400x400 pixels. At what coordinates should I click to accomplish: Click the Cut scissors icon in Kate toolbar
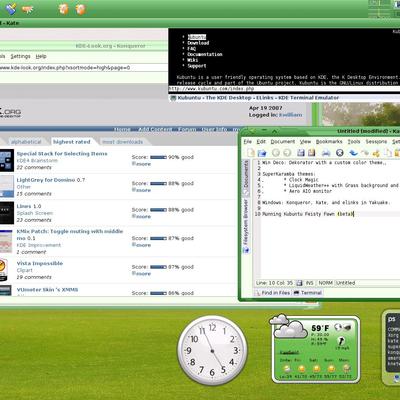pyautogui.click(x=376, y=153)
